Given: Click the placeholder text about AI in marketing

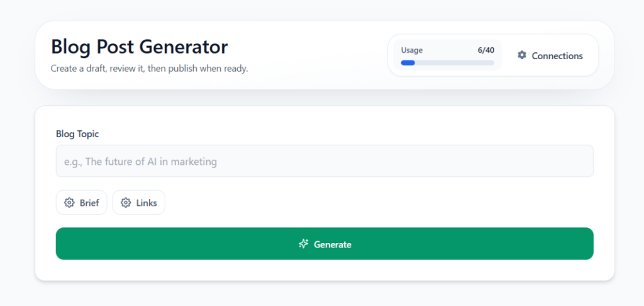Looking at the screenshot, I should pyautogui.click(x=140, y=162).
